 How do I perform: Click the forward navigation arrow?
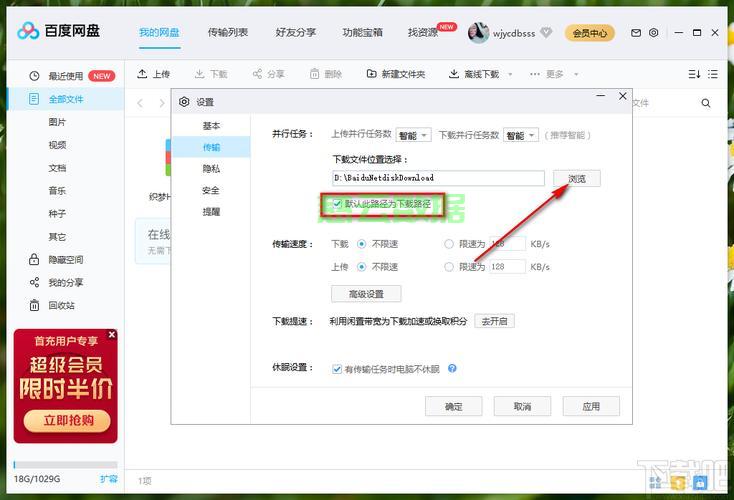click(x=162, y=103)
